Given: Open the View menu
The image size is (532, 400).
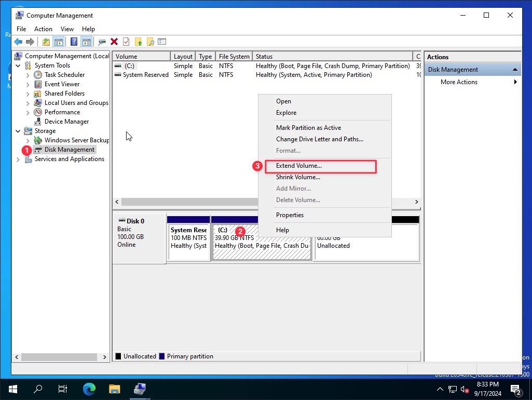Looking at the screenshot, I should [x=67, y=29].
